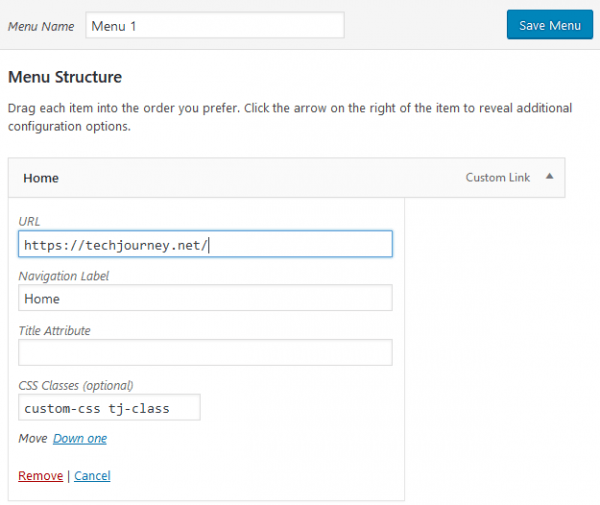Click the Menu Name label
The image size is (600, 505).
click(41, 26)
